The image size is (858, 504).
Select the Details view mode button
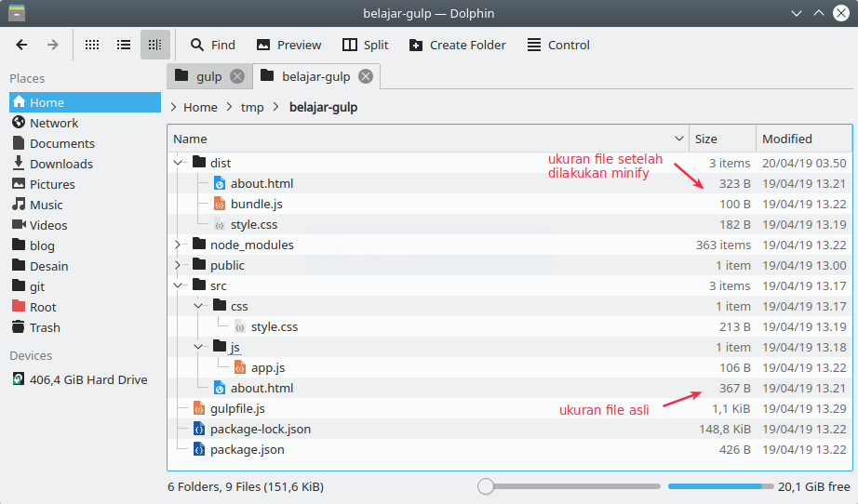154,45
